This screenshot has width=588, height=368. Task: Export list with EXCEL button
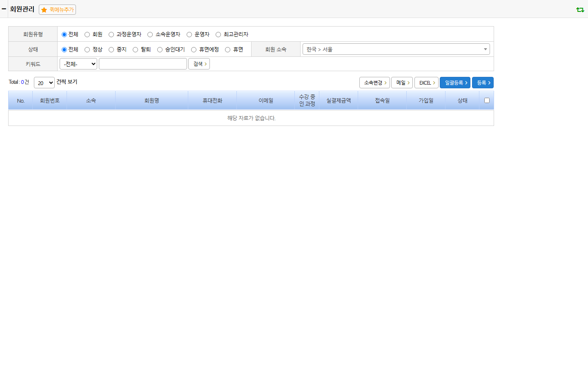426,83
